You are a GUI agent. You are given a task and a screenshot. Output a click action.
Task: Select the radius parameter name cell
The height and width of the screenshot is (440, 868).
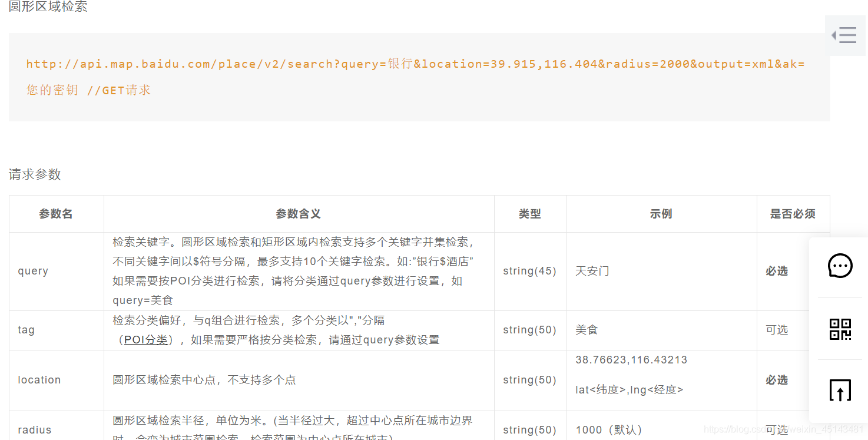(x=57, y=426)
